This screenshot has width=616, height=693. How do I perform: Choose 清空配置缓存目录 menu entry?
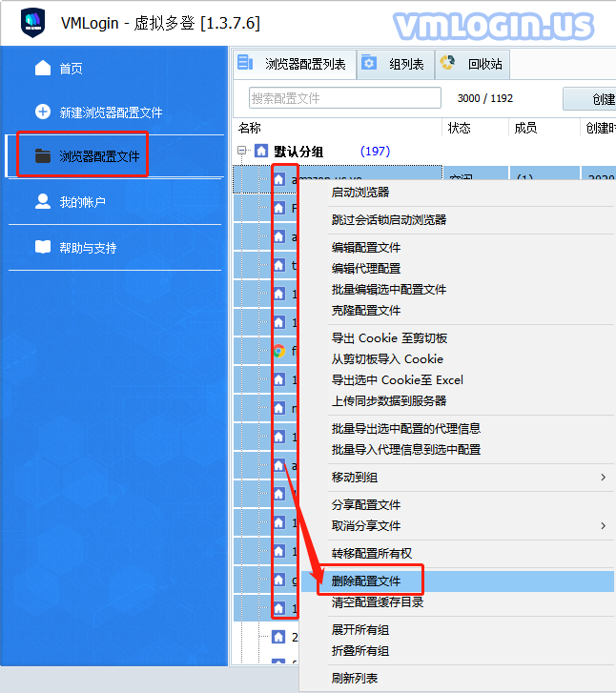378,601
